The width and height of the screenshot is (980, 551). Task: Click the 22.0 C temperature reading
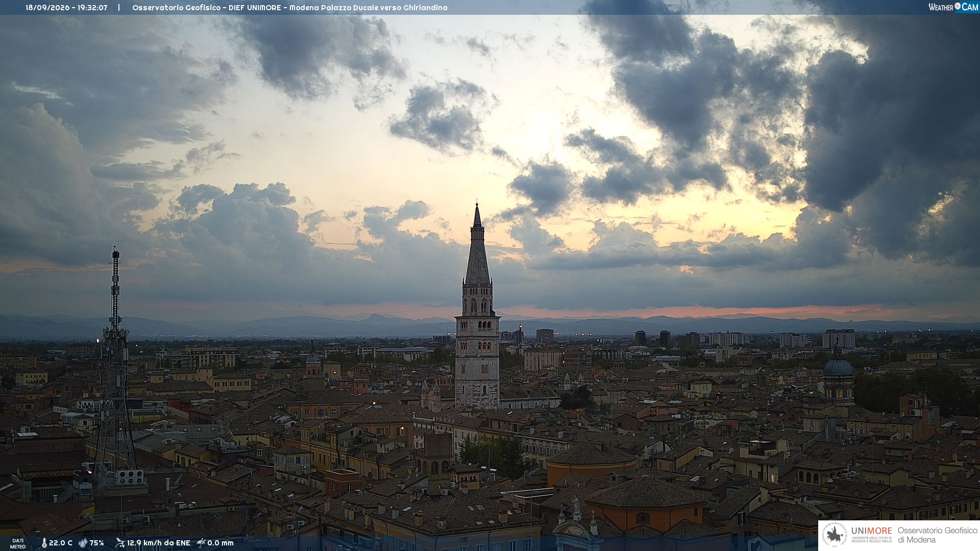click(61, 543)
